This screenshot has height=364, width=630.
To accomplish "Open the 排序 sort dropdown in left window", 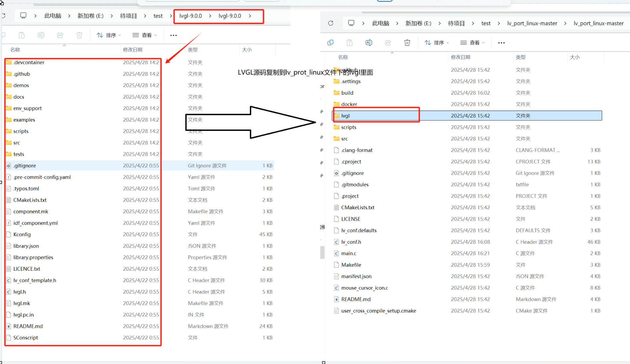I will coord(109,35).
